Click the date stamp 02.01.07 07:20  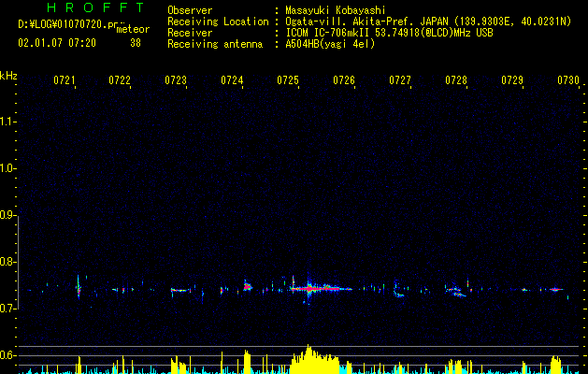(57, 43)
